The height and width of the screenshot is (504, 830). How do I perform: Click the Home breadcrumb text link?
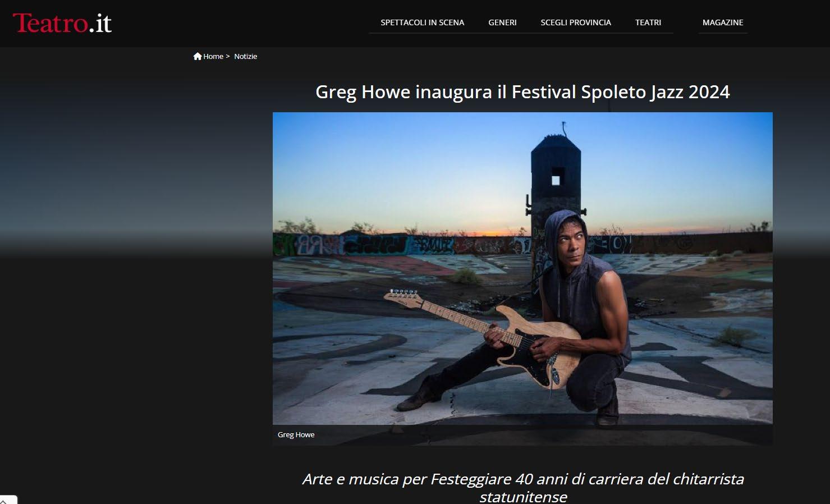coord(213,56)
